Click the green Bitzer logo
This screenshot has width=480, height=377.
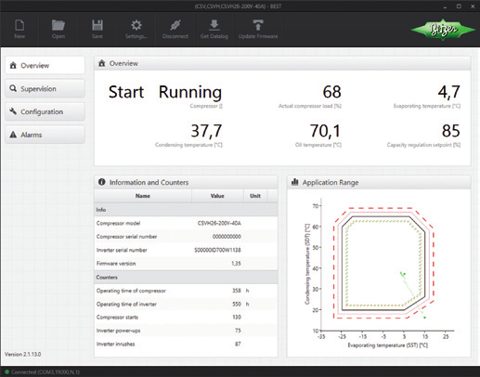[x=444, y=30]
